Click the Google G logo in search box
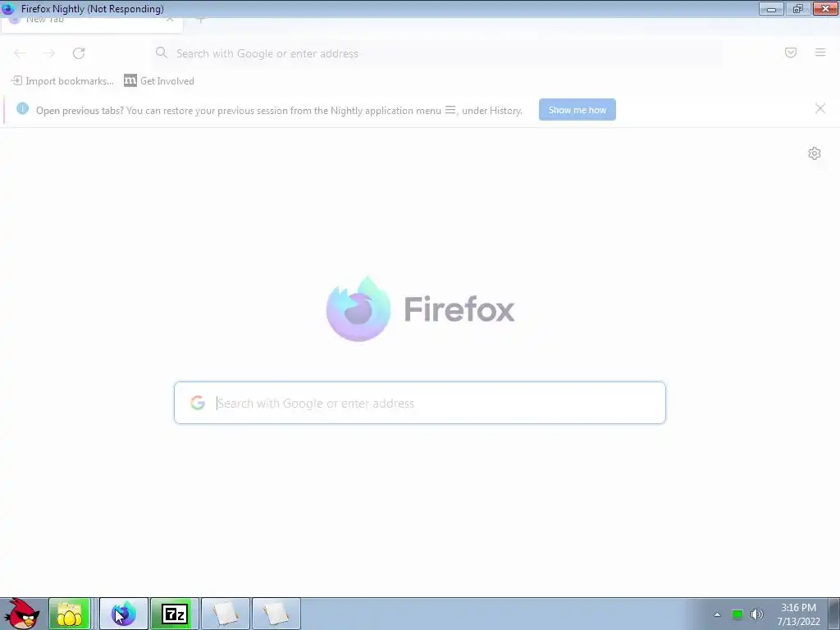The width and height of the screenshot is (840, 630). [198, 403]
